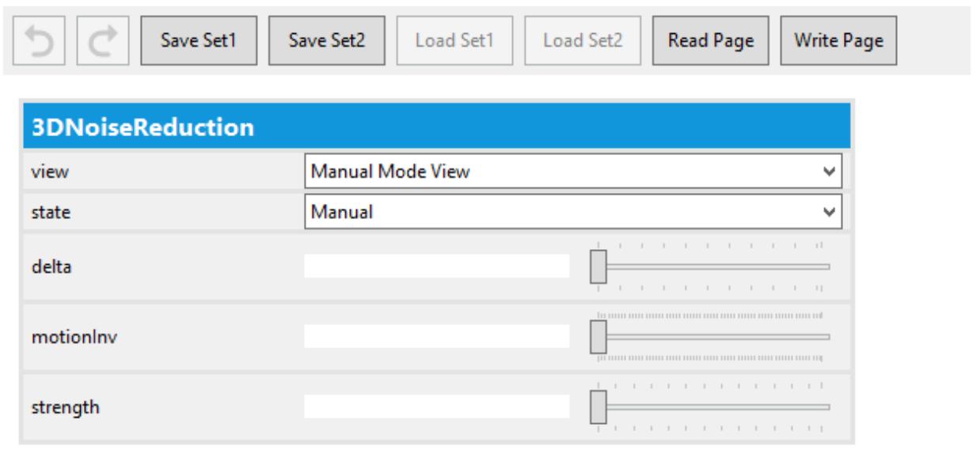Click the Read Page button
The width and height of the screenshot is (980, 454).
click(710, 41)
